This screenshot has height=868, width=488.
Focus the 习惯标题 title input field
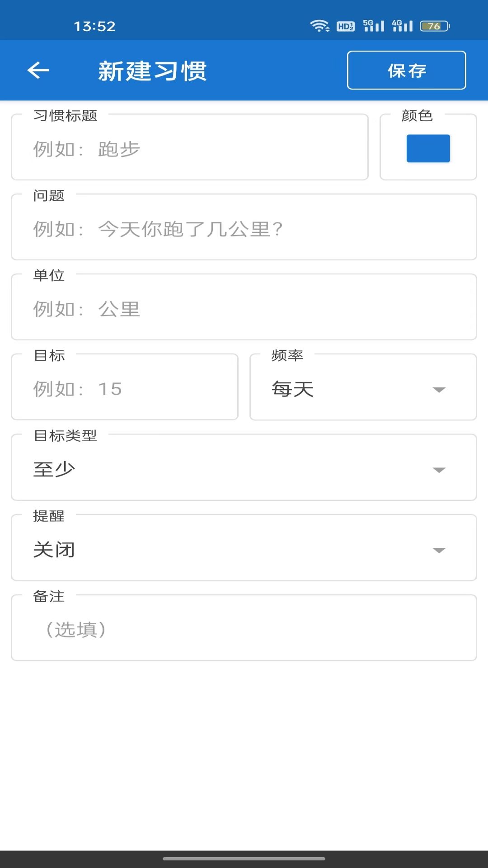190,149
